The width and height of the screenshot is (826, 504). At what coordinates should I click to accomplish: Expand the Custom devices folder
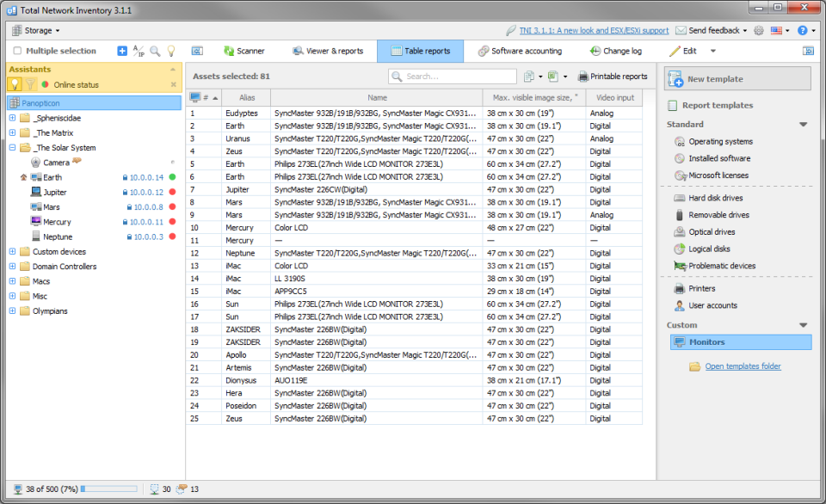11,251
